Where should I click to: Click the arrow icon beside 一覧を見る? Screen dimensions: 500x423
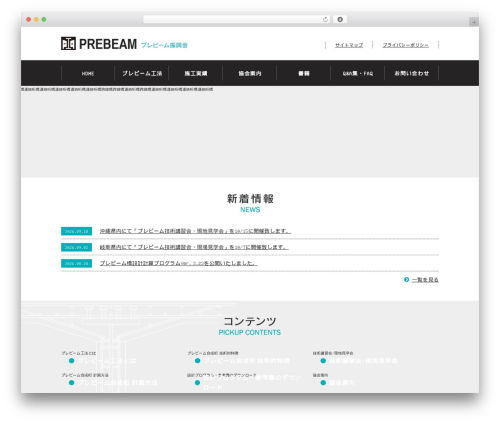pos(406,279)
